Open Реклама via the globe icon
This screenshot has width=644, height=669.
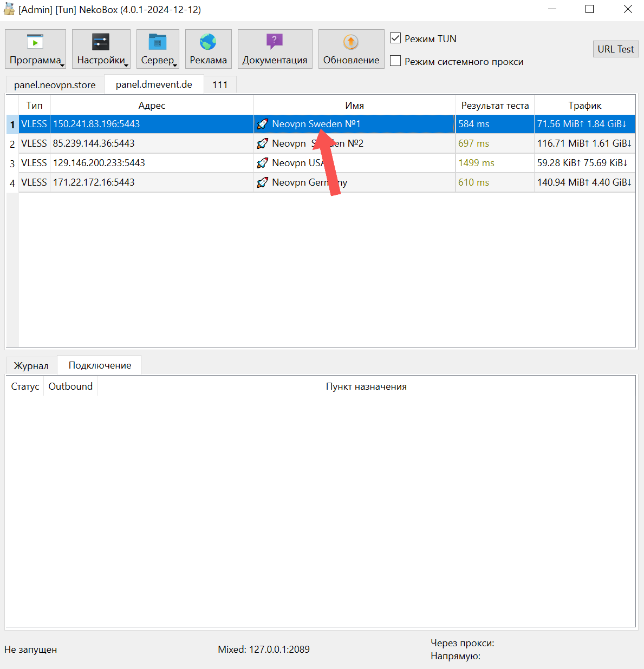(x=208, y=42)
